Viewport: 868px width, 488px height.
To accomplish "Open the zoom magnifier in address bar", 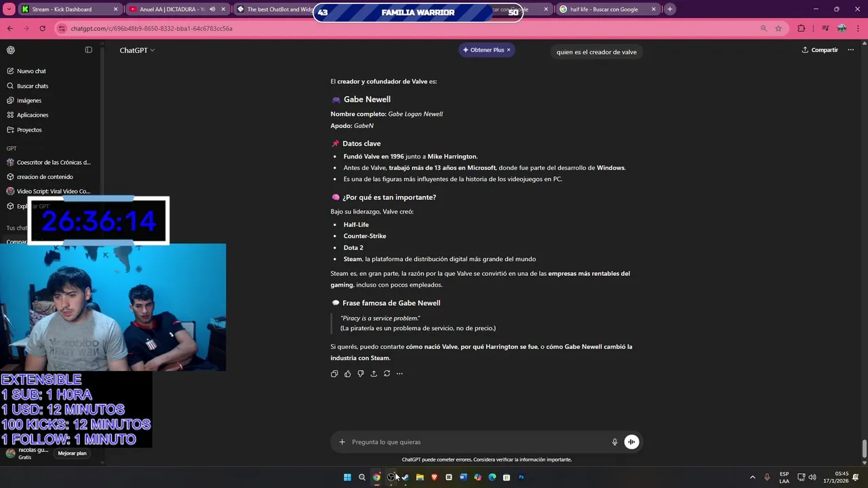I will (x=764, y=28).
